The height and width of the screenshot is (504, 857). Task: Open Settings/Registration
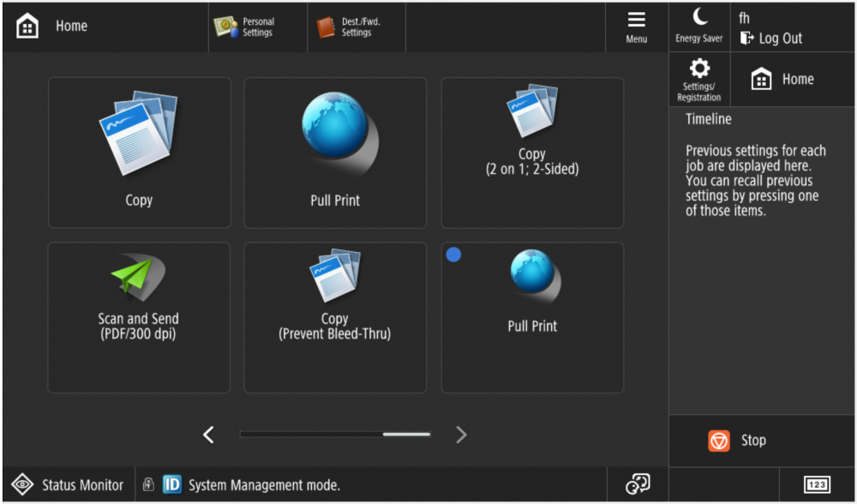point(698,79)
